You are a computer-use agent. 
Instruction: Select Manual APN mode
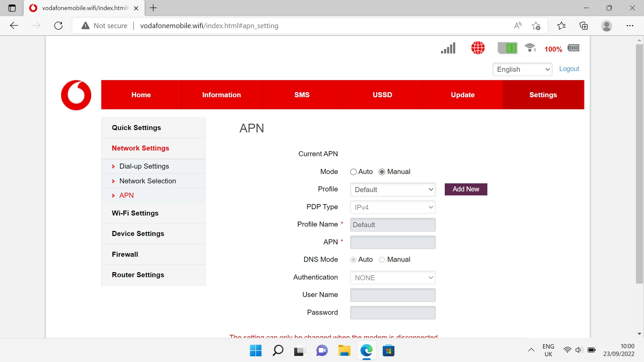[x=382, y=172]
